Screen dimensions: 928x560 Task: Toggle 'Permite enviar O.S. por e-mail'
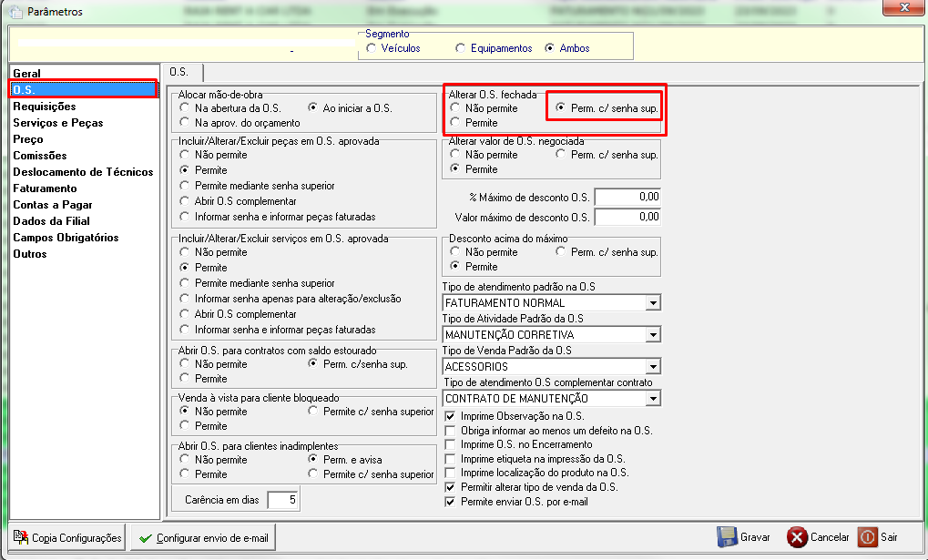point(451,502)
